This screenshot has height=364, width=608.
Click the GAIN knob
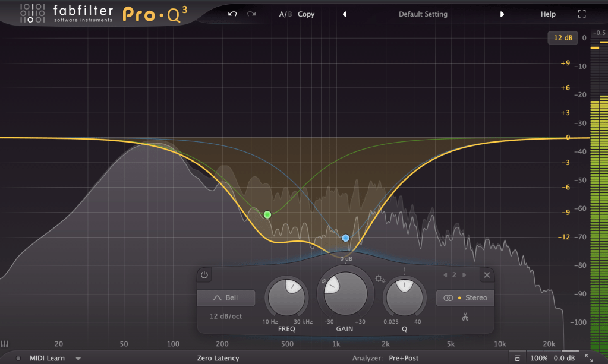(345, 294)
